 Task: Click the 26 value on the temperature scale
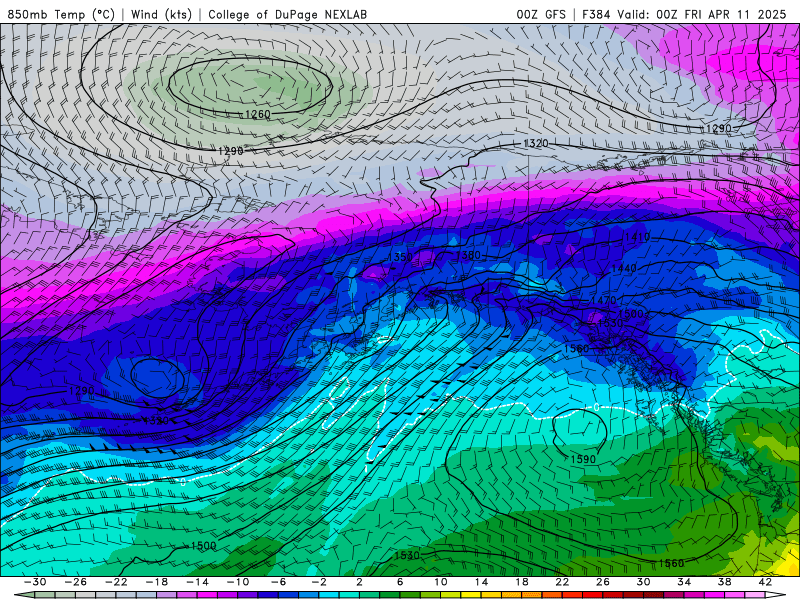pyautogui.click(x=603, y=582)
